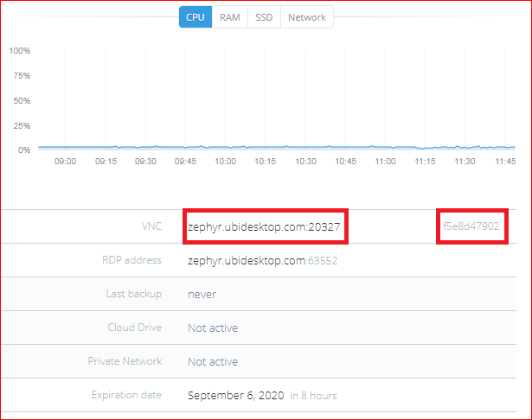The height and width of the screenshot is (420, 532).
Task: Click the 11:15 time label on chart
Action: pyautogui.click(x=425, y=162)
